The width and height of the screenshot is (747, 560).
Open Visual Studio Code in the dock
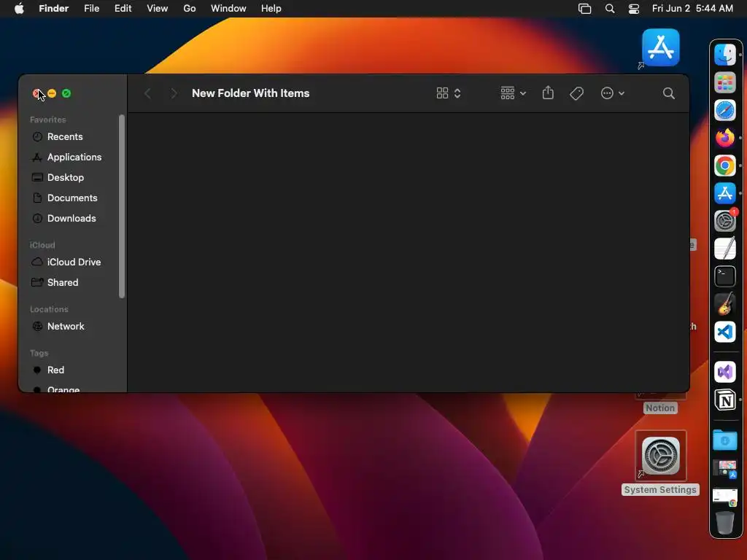(x=724, y=332)
